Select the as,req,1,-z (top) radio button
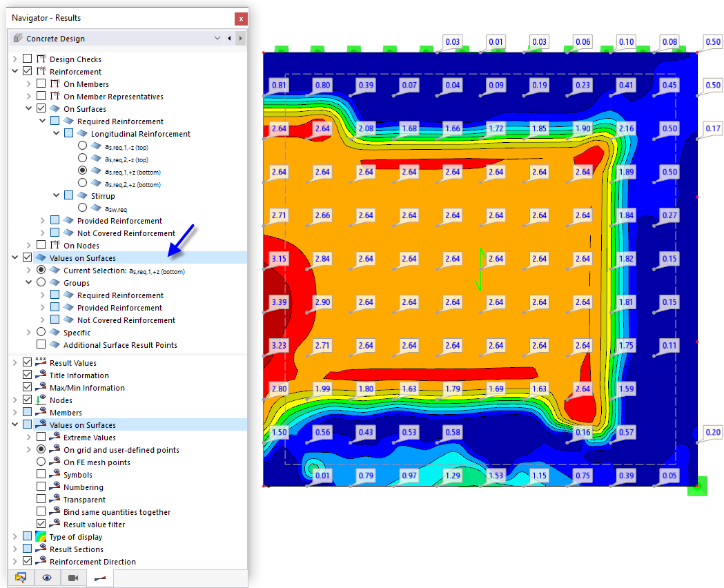Screen dimensions: 724x588 (82, 146)
